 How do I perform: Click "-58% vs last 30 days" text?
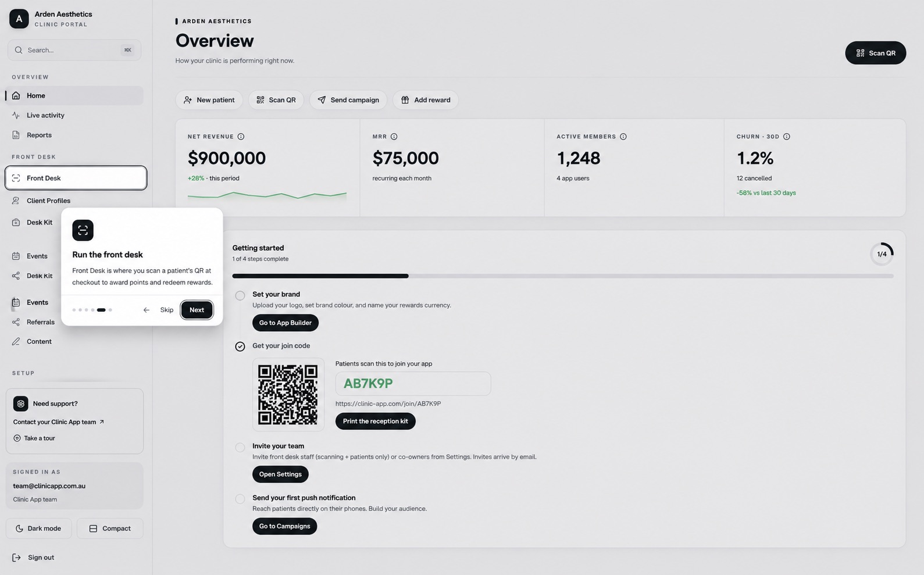(766, 193)
